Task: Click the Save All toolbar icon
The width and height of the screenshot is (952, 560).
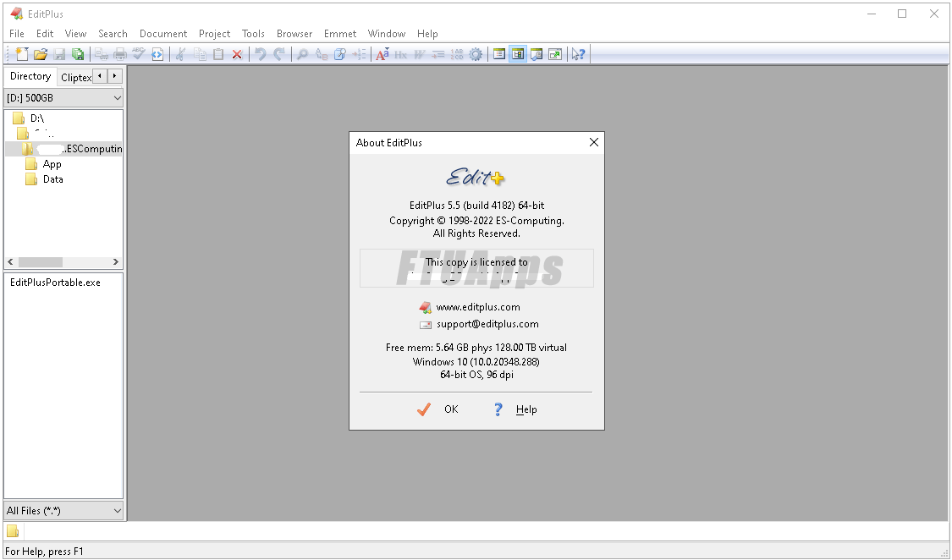Action: point(79,54)
